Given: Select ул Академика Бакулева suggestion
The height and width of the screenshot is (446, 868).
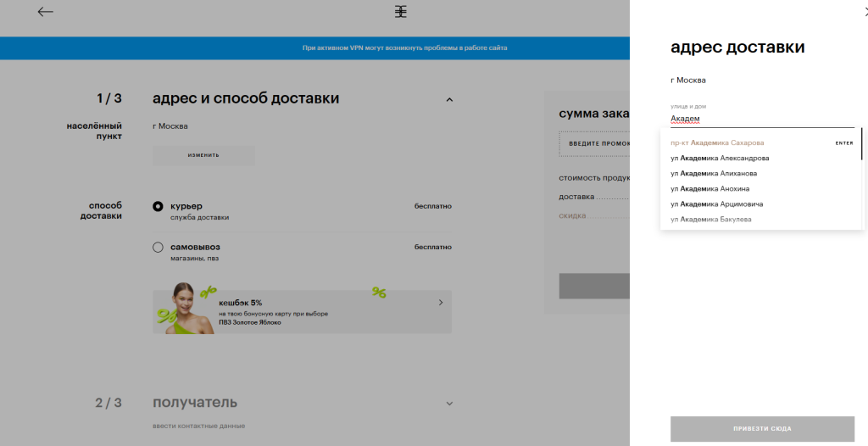Looking at the screenshot, I should pyautogui.click(x=710, y=220).
